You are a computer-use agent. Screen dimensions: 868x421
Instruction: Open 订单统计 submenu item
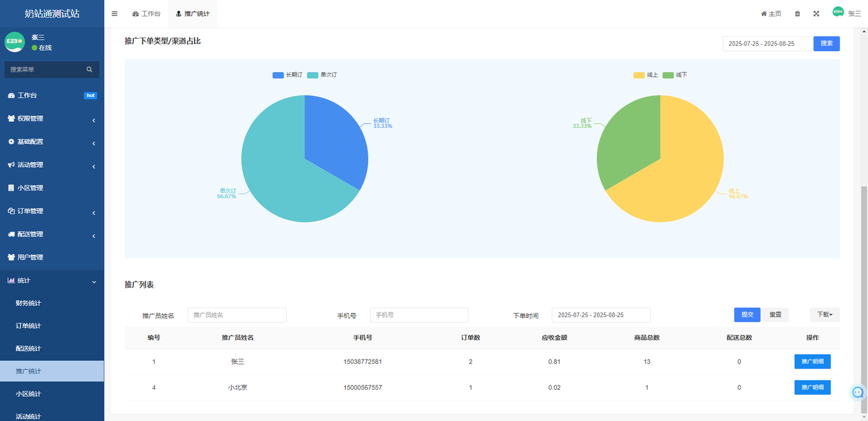pos(52,326)
